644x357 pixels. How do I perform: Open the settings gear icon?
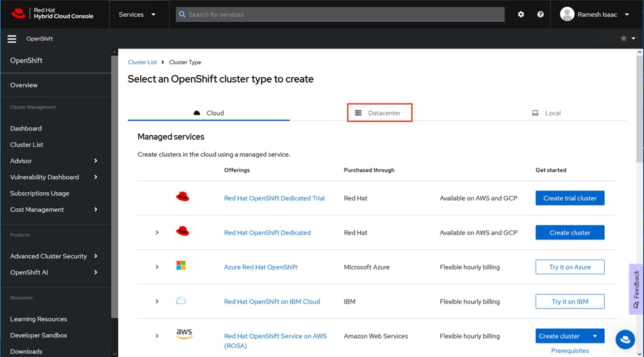point(521,14)
